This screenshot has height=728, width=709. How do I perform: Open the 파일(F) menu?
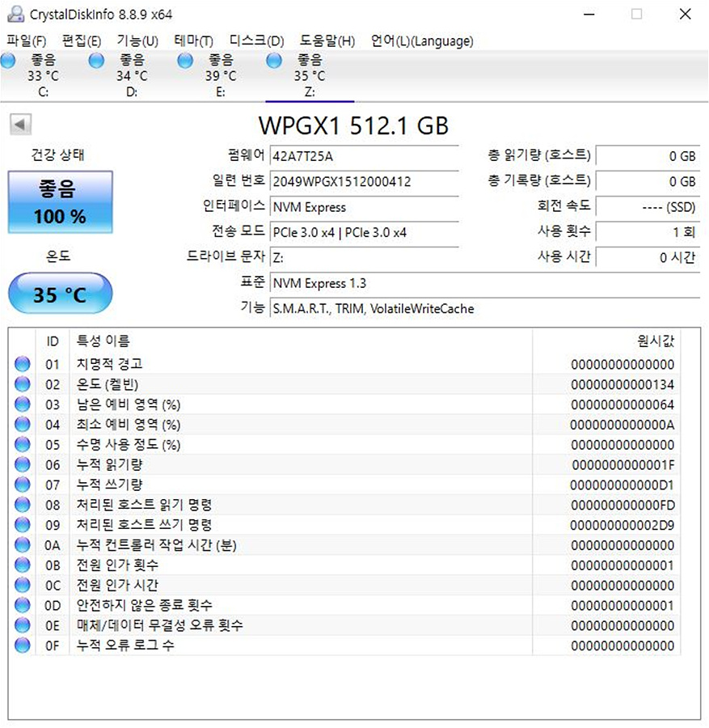[x=27, y=41]
